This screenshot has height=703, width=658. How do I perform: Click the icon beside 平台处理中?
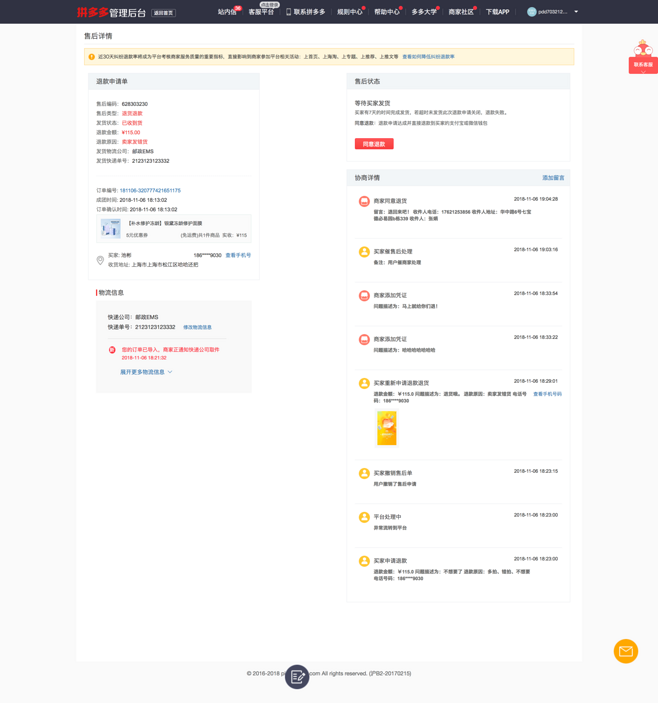coord(364,517)
